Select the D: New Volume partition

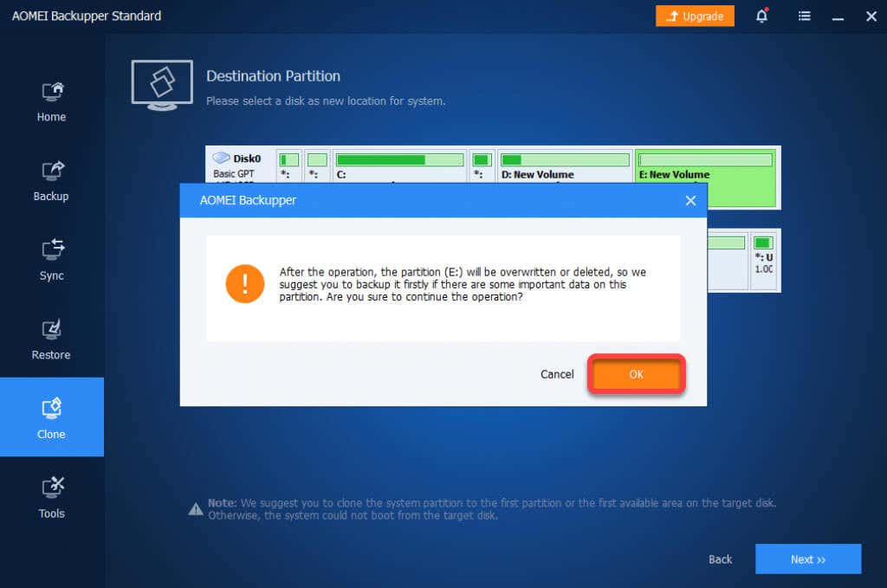pos(565,166)
